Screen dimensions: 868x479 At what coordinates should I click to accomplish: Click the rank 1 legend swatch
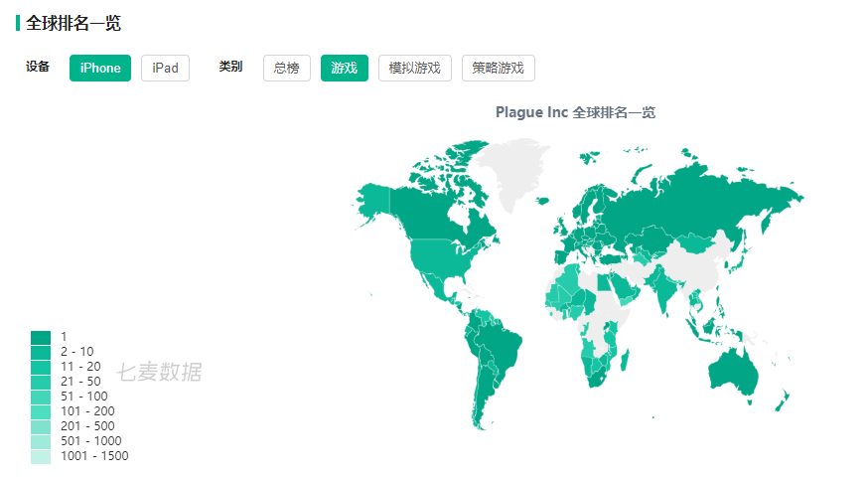point(41,337)
